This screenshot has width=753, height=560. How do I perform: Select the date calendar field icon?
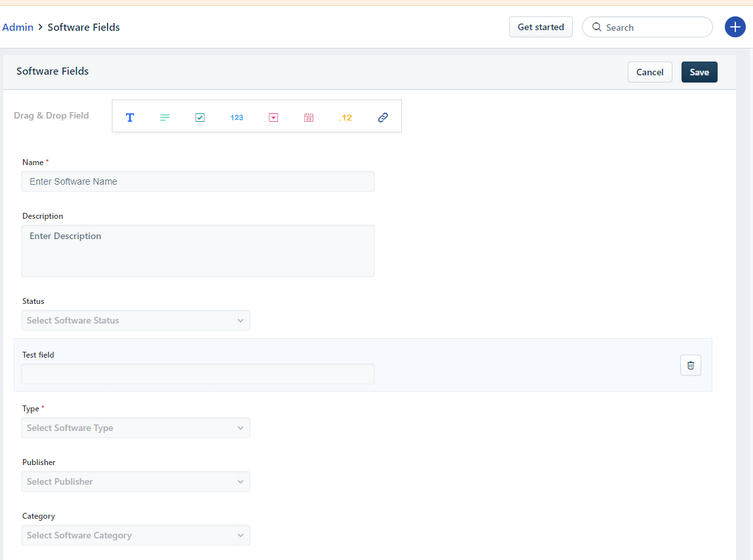pyautogui.click(x=309, y=117)
